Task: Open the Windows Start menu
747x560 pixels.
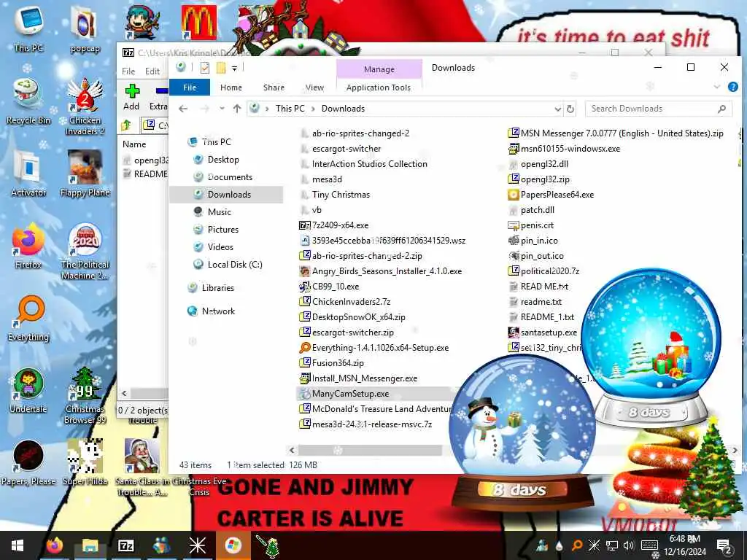Action: click(x=18, y=545)
